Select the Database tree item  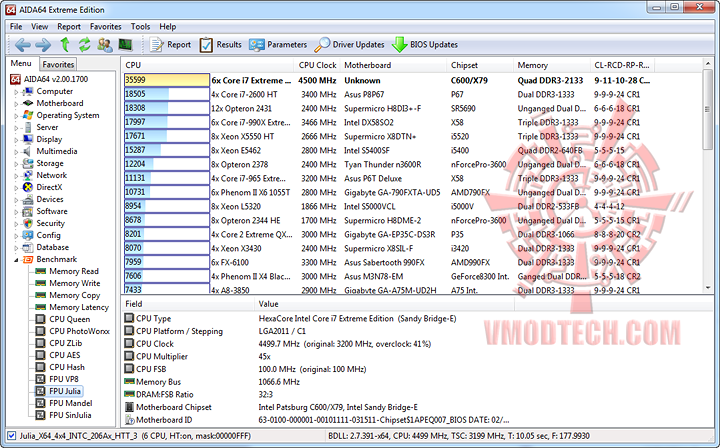[53, 247]
